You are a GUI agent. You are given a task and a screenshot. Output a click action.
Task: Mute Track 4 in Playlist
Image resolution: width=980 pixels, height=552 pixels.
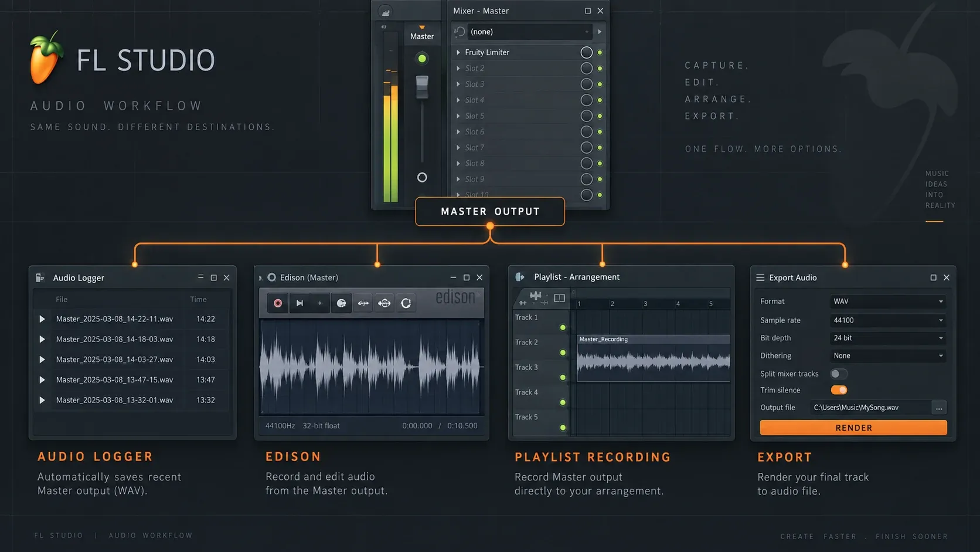coord(563,402)
